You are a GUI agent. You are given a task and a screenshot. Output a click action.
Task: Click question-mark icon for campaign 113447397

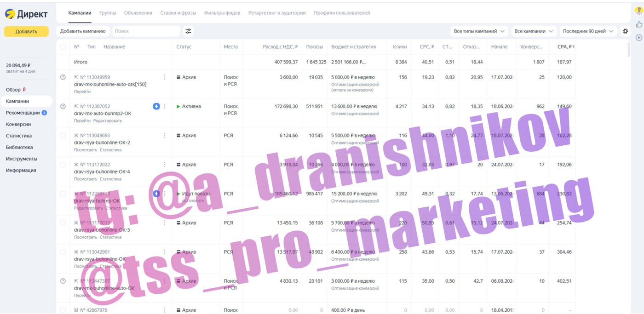(63, 281)
